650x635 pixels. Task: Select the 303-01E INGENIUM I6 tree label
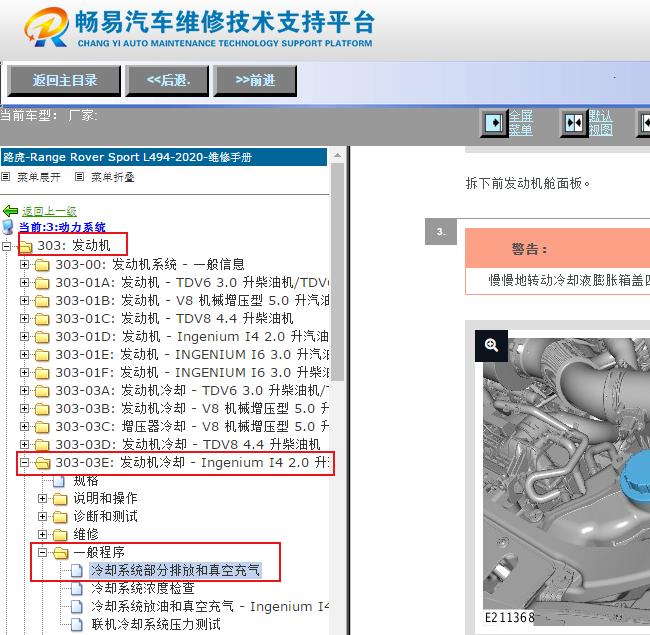pos(192,354)
